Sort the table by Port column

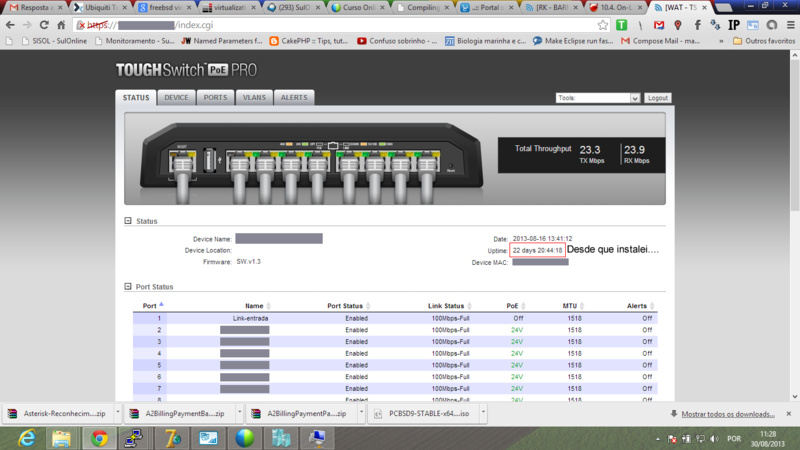[x=153, y=306]
